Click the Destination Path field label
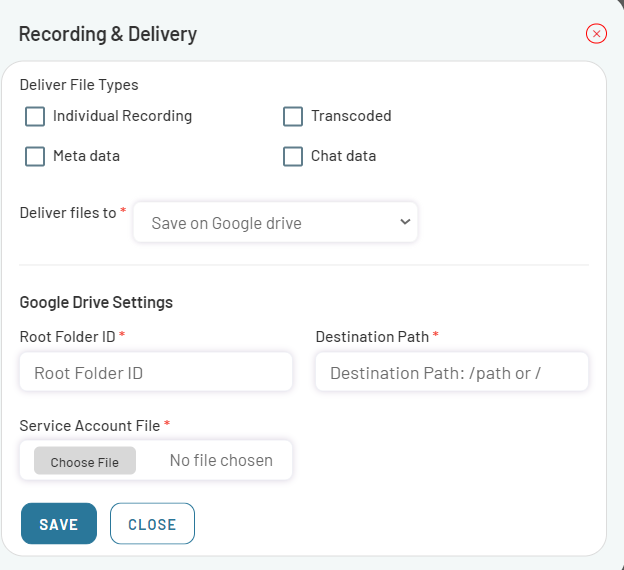This screenshot has width=624, height=570. click(x=372, y=337)
